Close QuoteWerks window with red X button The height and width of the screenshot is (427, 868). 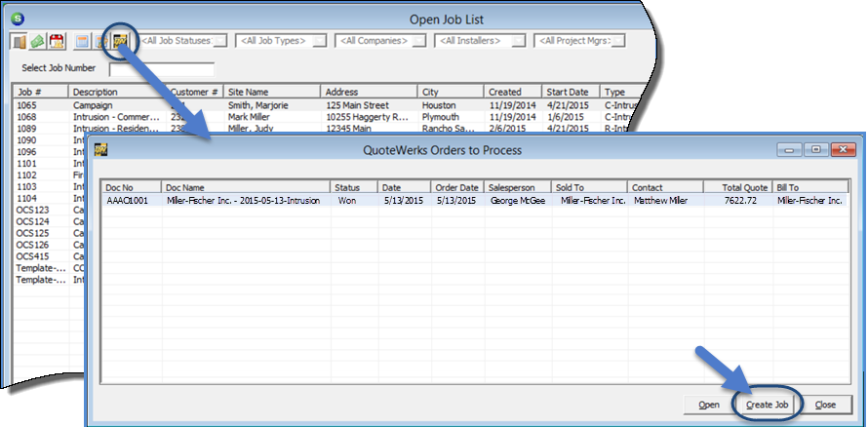pos(843,149)
